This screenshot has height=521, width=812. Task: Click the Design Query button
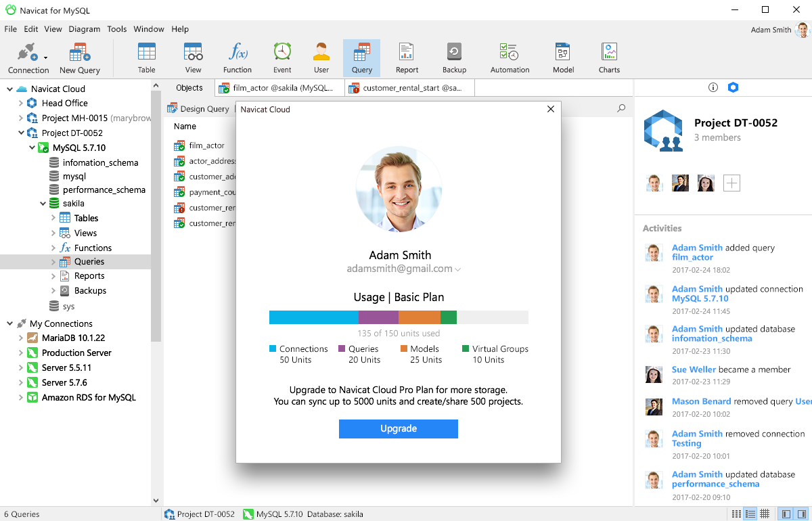point(198,109)
